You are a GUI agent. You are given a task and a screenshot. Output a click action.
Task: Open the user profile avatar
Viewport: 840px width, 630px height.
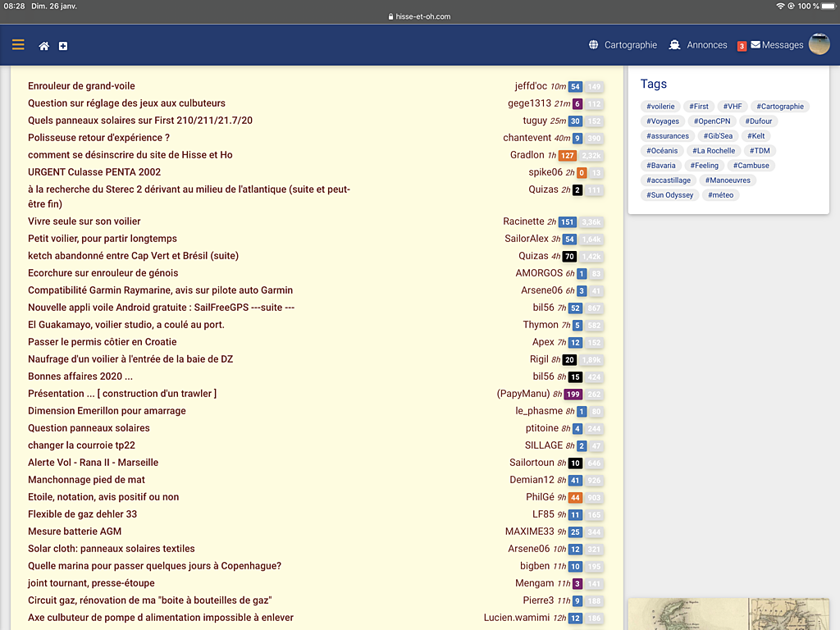click(819, 45)
